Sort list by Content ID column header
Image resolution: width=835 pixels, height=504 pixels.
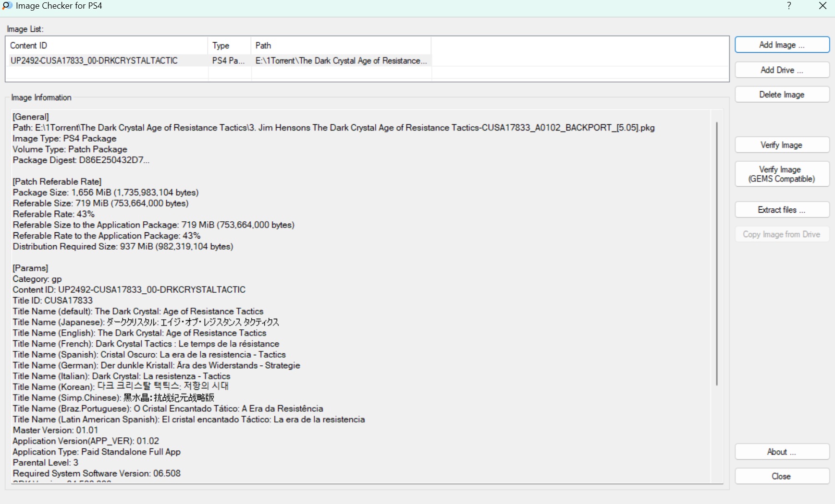[x=107, y=46]
